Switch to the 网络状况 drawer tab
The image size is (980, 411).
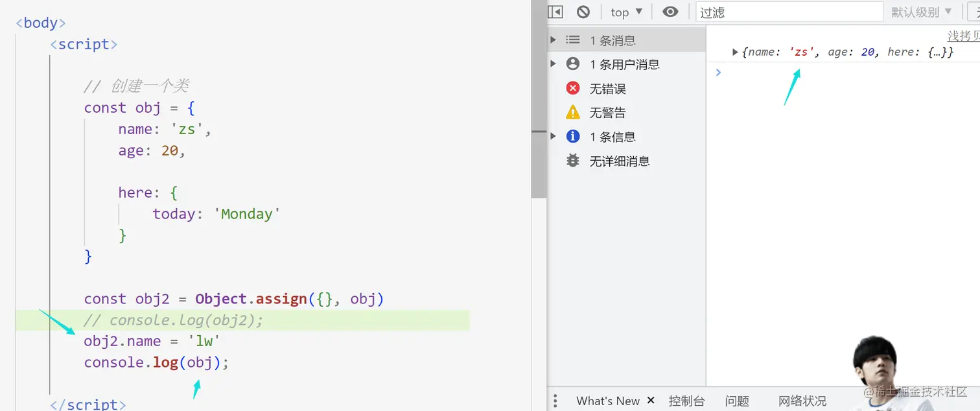pos(802,401)
